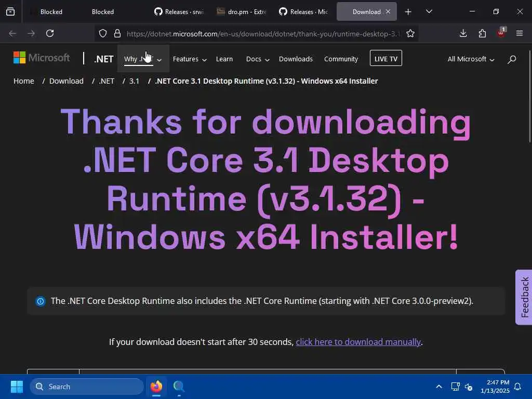Viewport: 532px width, 399px height.
Task: Click the LIVE TV button
Action: (x=386, y=58)
